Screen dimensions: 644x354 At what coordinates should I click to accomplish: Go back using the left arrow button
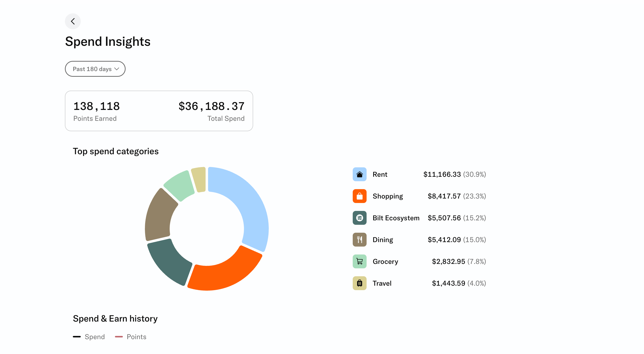[73, 21]
